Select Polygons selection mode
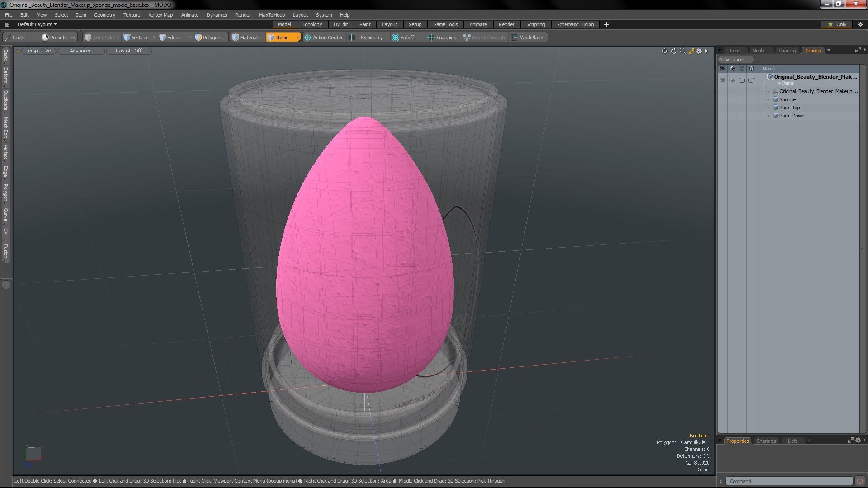868x488 pixels. [x=209, y=38]
